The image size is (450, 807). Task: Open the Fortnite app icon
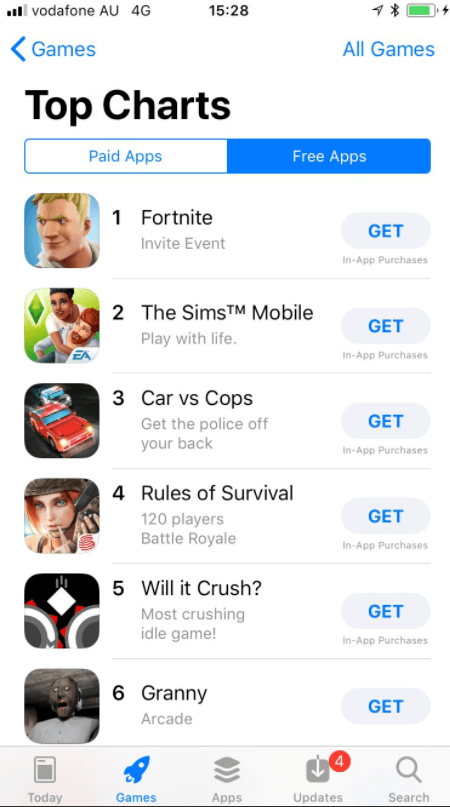pyautogui.click(x=62, y=230)
